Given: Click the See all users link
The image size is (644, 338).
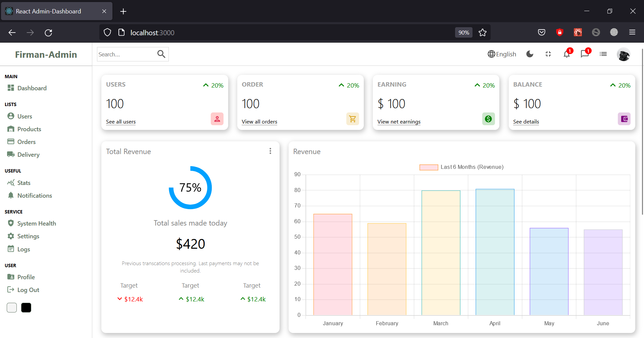Looking at the screenshot, I should (x=121, y=122).
